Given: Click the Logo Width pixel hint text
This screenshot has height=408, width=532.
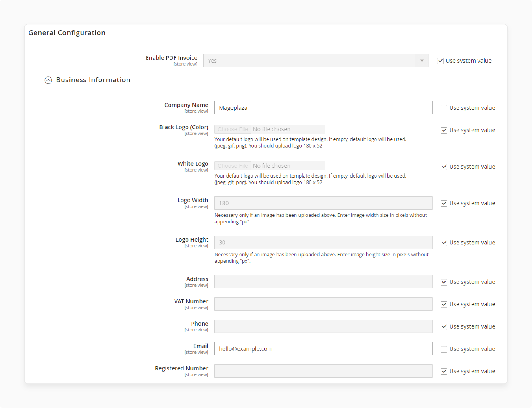Looking at the screenshot, I should pyautogui.click(x=320, y=218).
